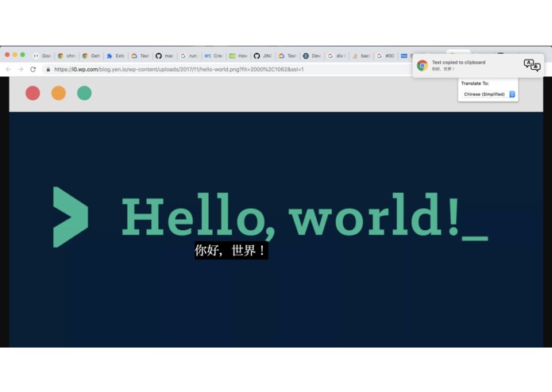Open the JIN GitHub tab

pos(264,56)
